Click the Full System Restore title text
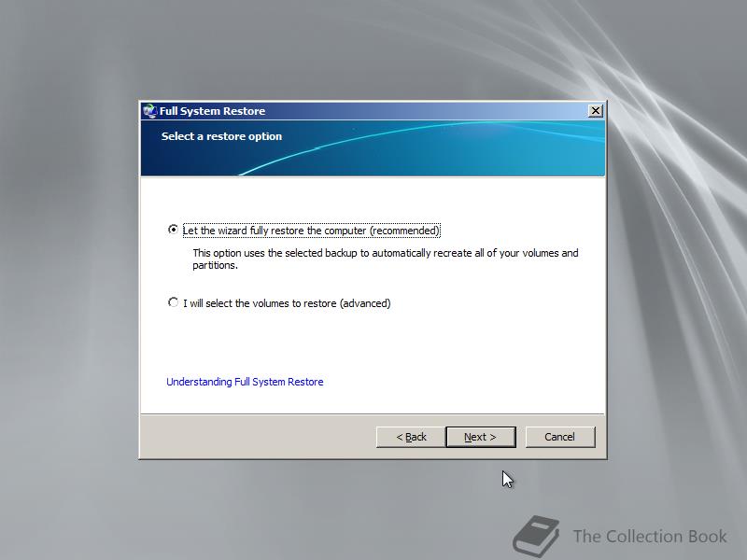 click(212, 111)
